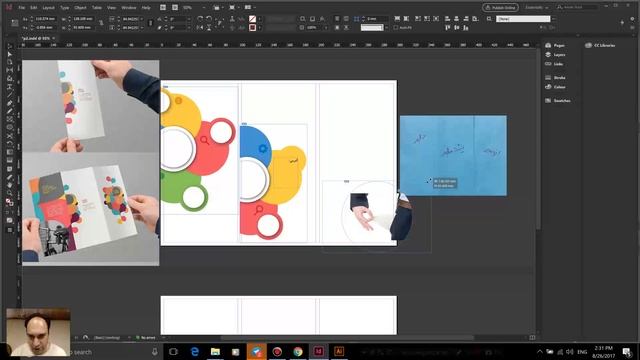Open the Arrange Documents dropdown
The height and width of the screenshot is (360, 640).
[249, 7]
